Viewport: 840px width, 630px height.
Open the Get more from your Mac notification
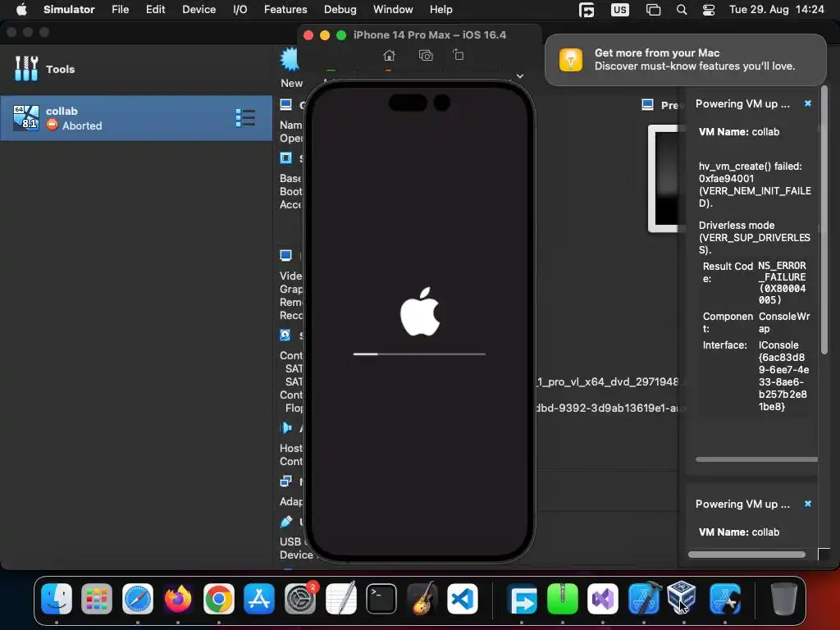[x=686, y=59]
